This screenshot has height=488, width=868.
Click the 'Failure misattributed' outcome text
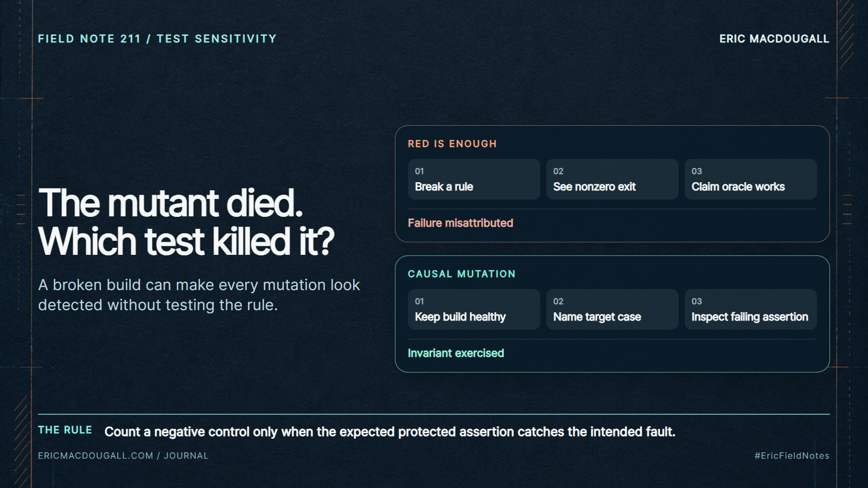tap(461, 223)
